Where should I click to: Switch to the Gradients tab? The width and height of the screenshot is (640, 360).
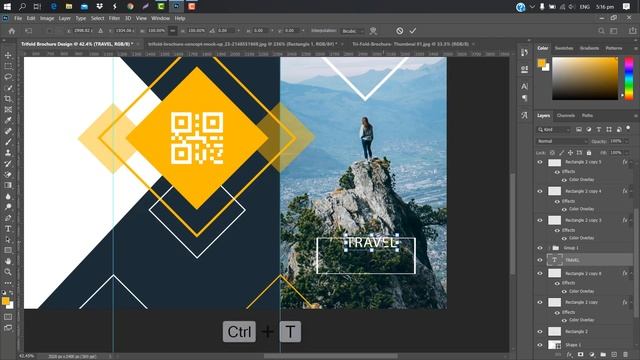click(x=589, y=48)
